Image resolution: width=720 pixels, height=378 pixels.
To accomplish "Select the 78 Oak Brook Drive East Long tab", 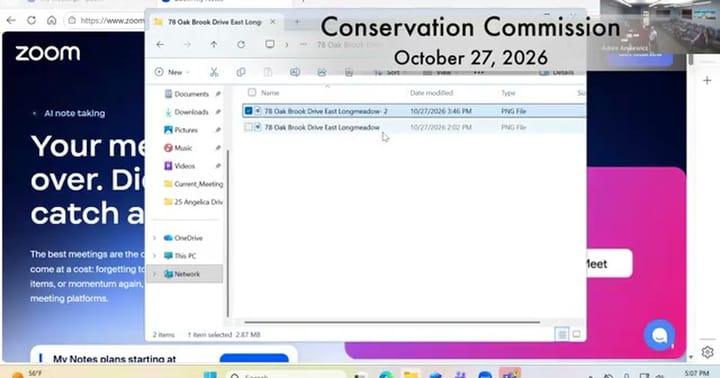I will (x=214, y=22).
